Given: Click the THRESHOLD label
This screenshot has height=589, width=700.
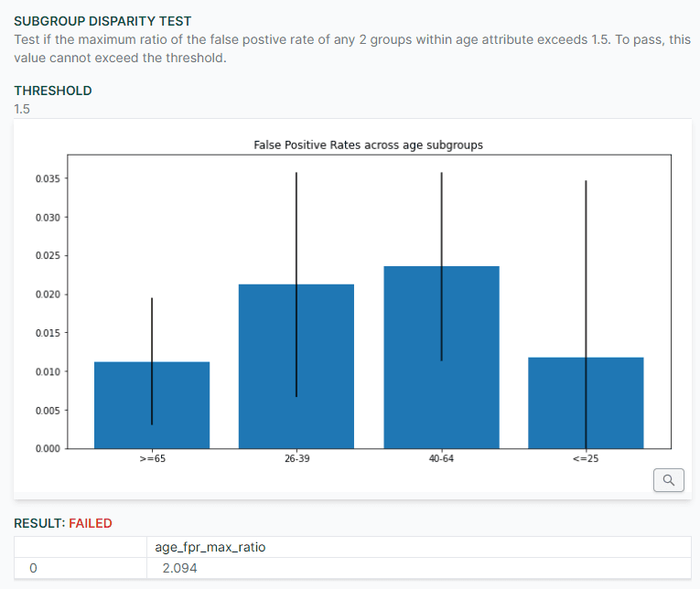Looking at the screenshot, I should [53, 91].
